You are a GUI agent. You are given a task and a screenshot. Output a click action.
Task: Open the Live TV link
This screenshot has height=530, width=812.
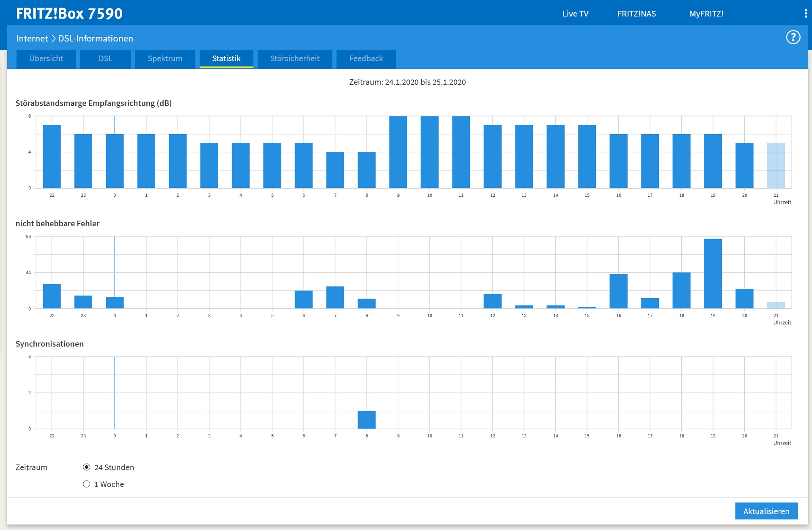pos(575,14)
